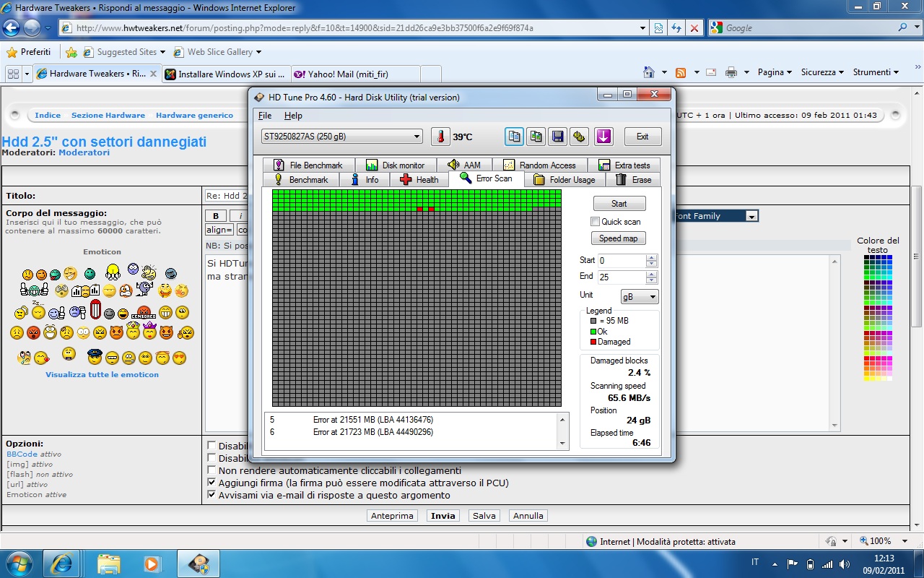Image resolution: width=924 pixels, height=578 pixels.
Task: Click the thermometer temperature icon
Action: pos(440,137)
